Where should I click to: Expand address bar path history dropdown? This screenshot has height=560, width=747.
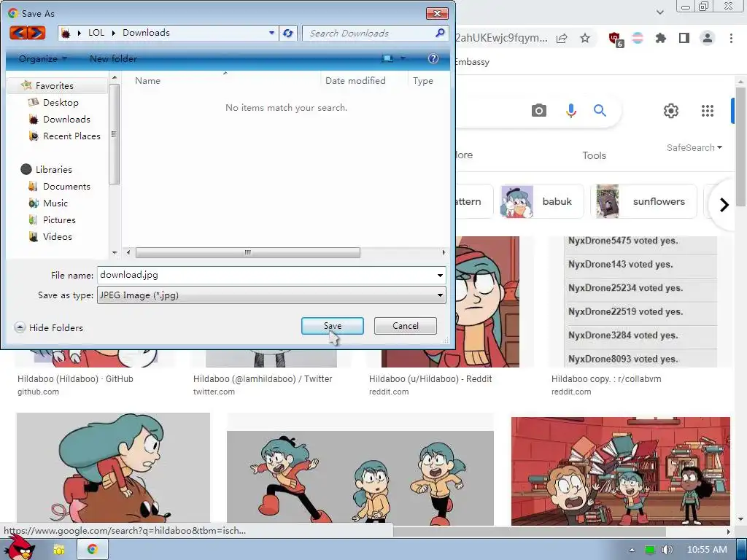pyautogui.click(x=271, y=33)
